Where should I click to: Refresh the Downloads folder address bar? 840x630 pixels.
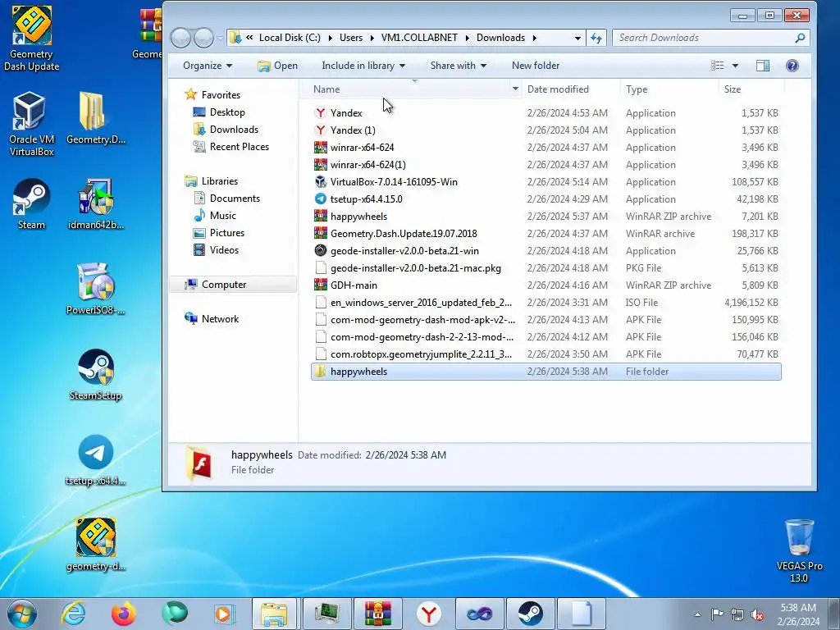click(x=596, y=38)
